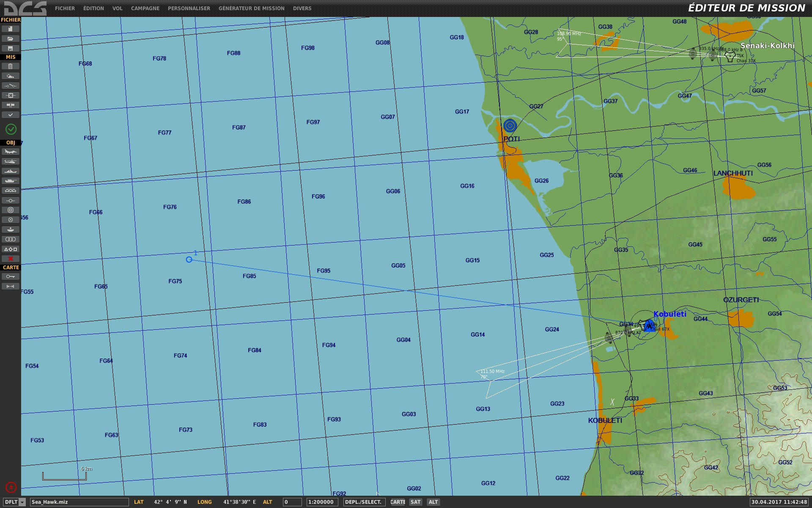The height and width of the screenshot is (508, 812).
Task: Click the open mission folder icon
Action: pos(11,39)
